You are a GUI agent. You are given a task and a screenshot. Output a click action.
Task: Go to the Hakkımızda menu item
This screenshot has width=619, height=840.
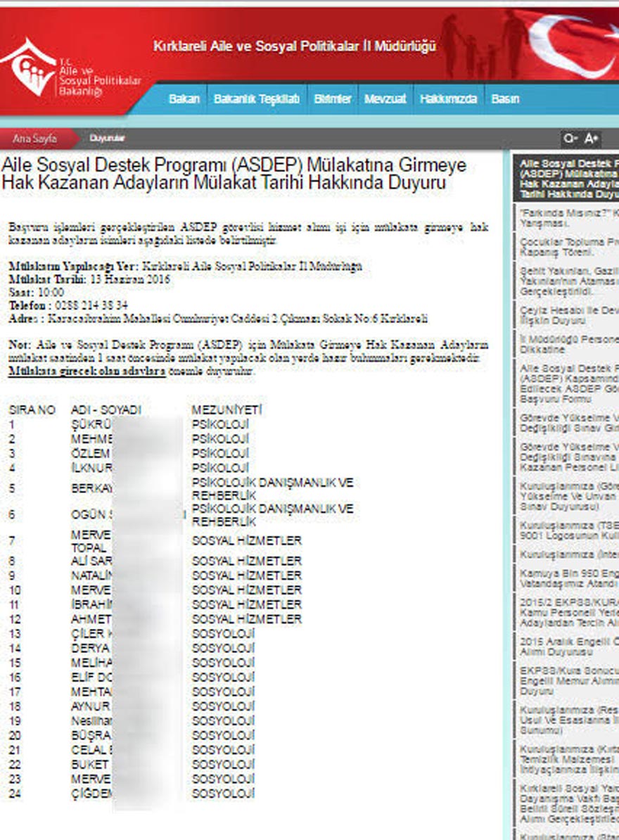pyautogui.click(x=448, y=99)
